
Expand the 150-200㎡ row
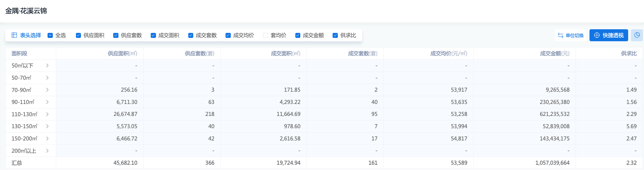click(x=47, y=139)
